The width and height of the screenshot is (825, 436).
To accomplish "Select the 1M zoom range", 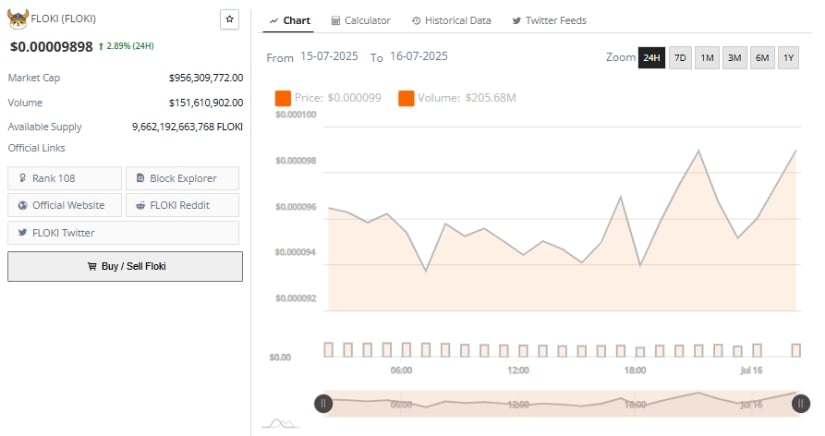I will coord(707,58).
